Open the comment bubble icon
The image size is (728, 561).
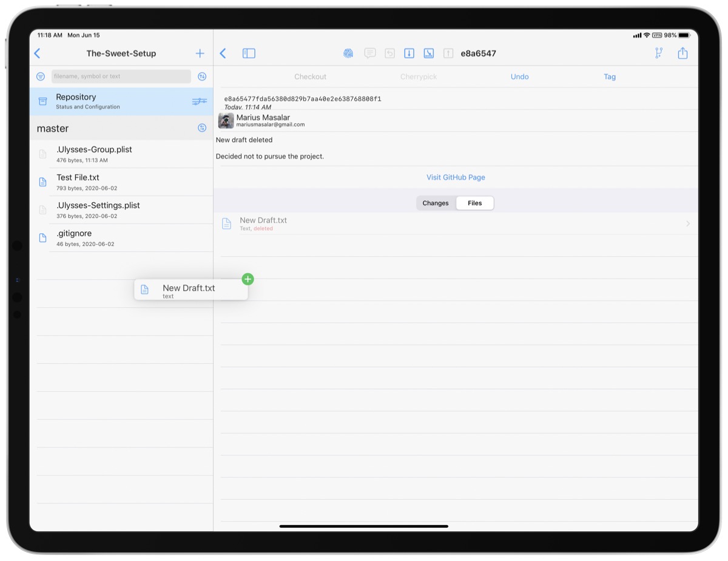(x=370, y=53)
